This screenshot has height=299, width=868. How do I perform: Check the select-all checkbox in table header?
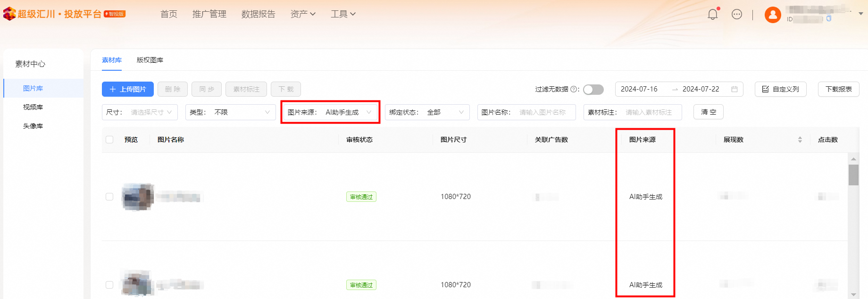coord(109,140)
